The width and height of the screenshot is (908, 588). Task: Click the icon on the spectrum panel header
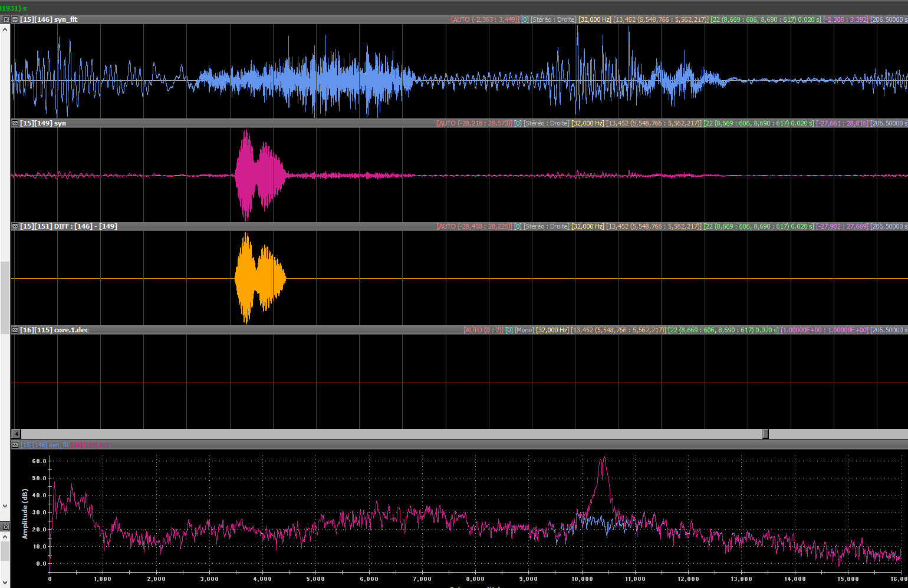[15, 445]
